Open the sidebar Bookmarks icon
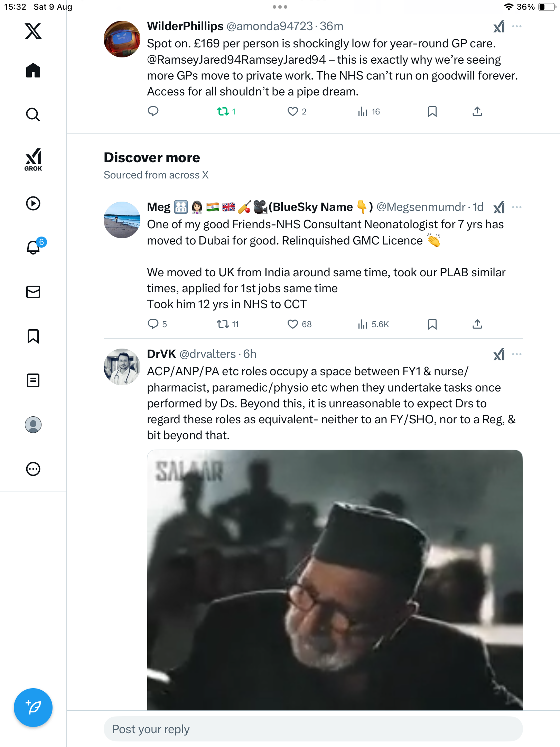560x747 pixels. coord(33,336)
